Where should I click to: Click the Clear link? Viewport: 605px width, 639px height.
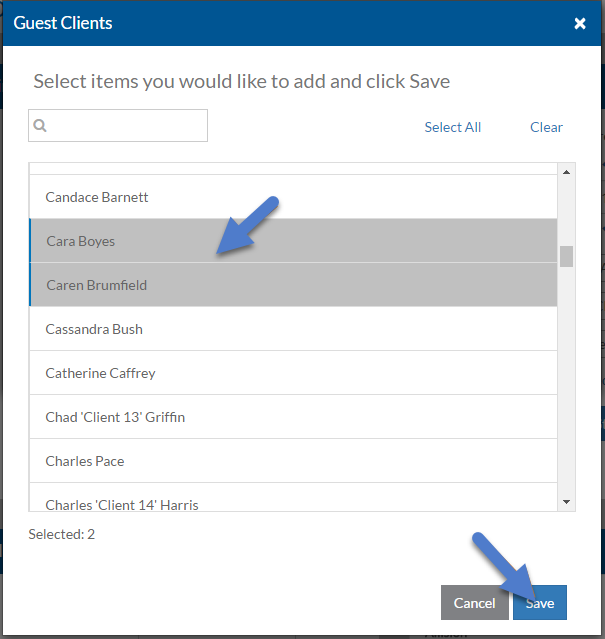click(546, 127)
